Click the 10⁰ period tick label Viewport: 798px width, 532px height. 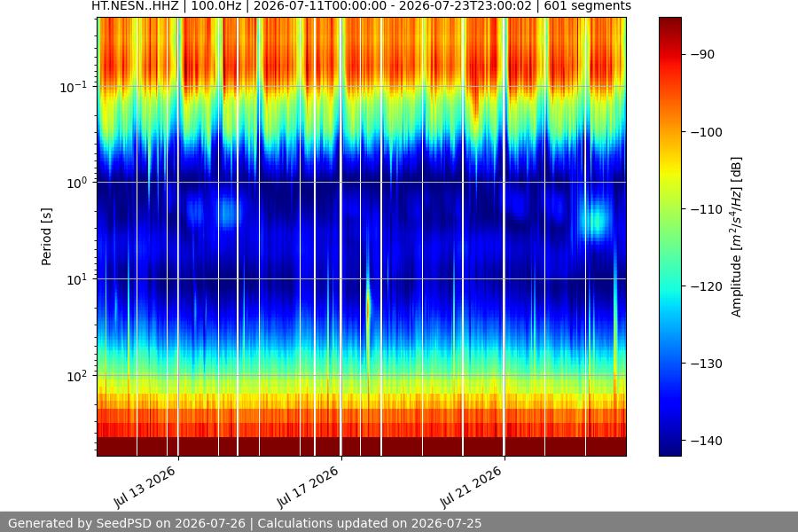pos(76,183)
